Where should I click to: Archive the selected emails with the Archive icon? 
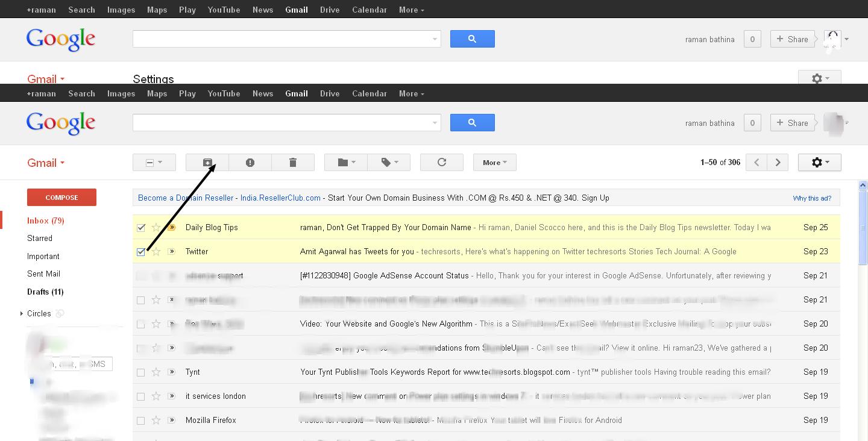click(x=207, y=162)
